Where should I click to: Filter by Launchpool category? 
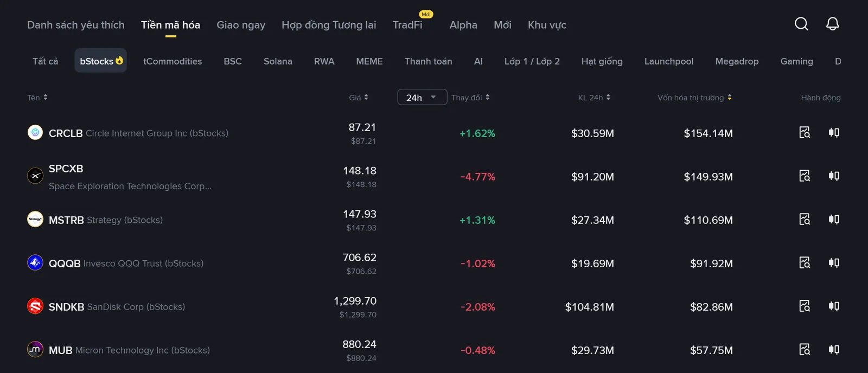click(669, 61)
